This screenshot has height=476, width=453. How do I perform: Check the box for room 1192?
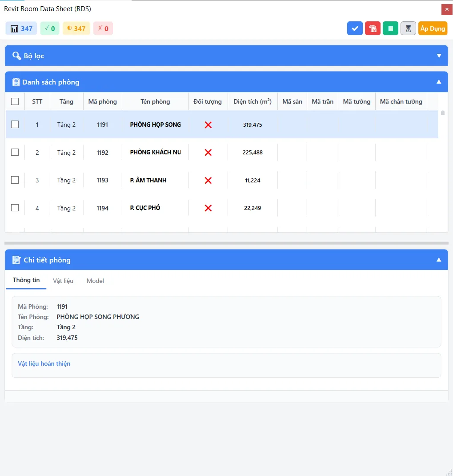[x=15, y=152]
